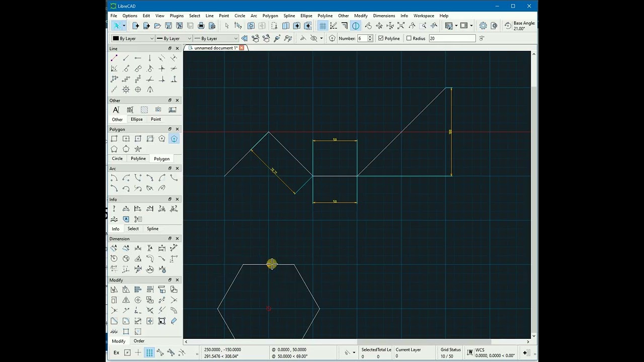Float the Polygon panel
This screenshot has width=644, height=362.
pyautogui.click(x=170, y=129)
